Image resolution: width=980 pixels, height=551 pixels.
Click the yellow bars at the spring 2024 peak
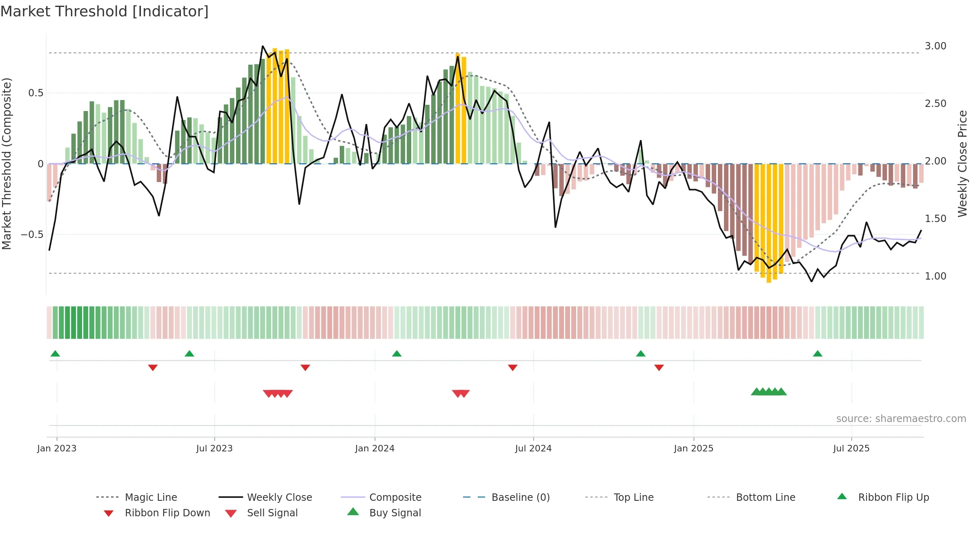point(461,109)
